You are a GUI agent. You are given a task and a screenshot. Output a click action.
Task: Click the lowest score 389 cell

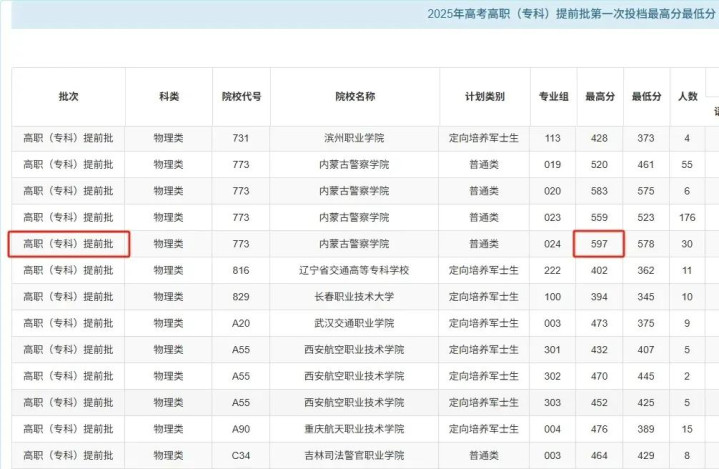coord(646,429)
